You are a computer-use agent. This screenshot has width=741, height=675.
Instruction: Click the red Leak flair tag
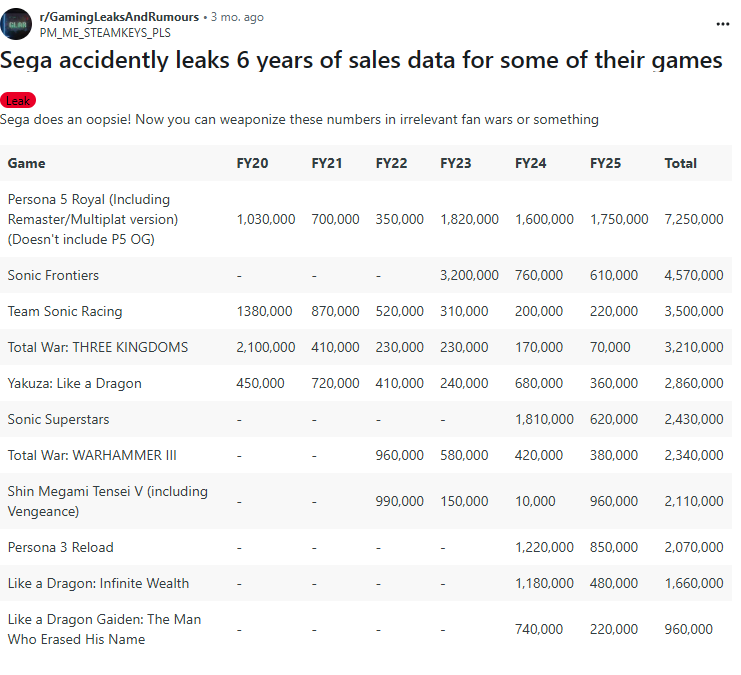coord(19,101)
